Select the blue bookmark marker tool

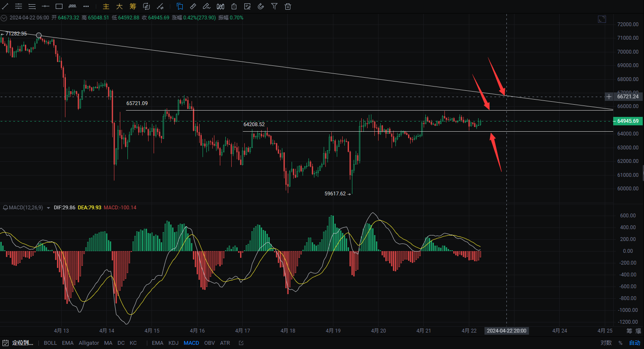180,6
